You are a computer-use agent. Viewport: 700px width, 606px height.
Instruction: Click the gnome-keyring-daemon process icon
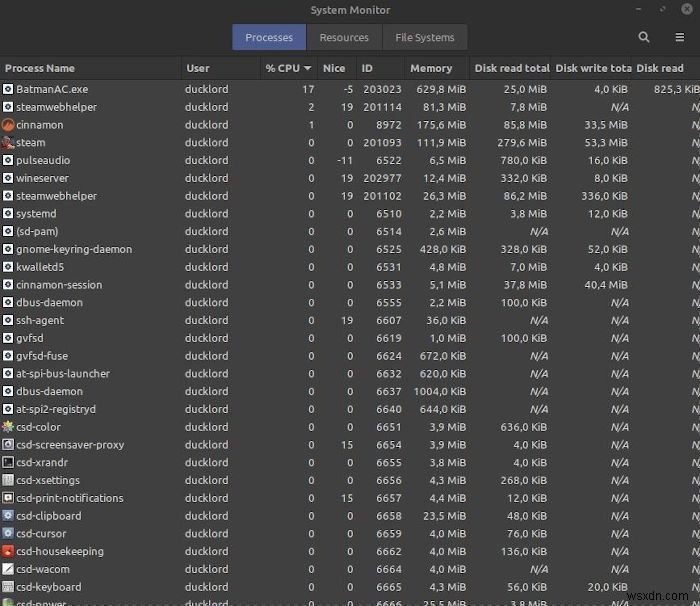click(x=8, y=249)
